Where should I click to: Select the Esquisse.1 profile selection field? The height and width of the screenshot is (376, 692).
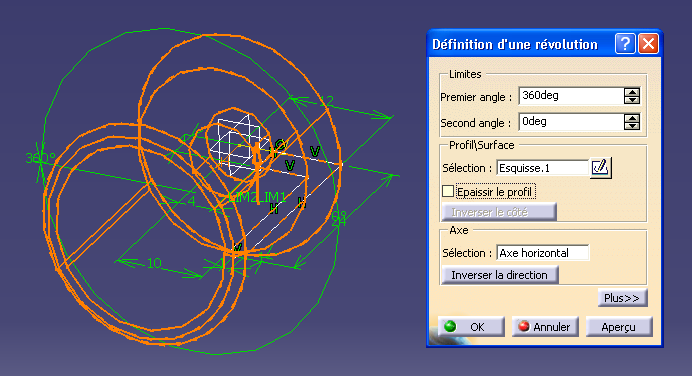(x=542, y=168)
